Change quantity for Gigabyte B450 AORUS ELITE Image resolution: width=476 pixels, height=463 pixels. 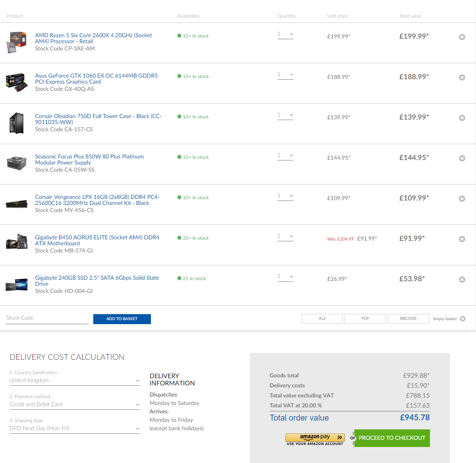285,236
